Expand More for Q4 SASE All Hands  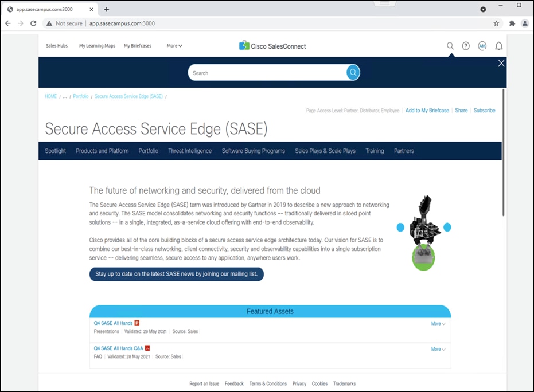[x=438, y=324]
